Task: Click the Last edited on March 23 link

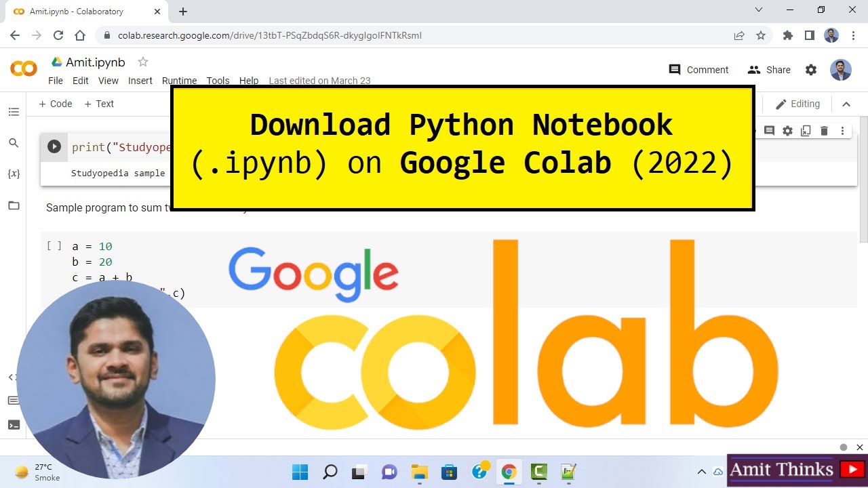Action: (319, 81)
